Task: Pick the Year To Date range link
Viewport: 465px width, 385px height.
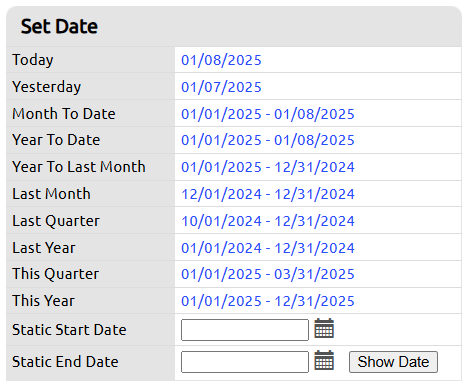Action: coord(268,140)
